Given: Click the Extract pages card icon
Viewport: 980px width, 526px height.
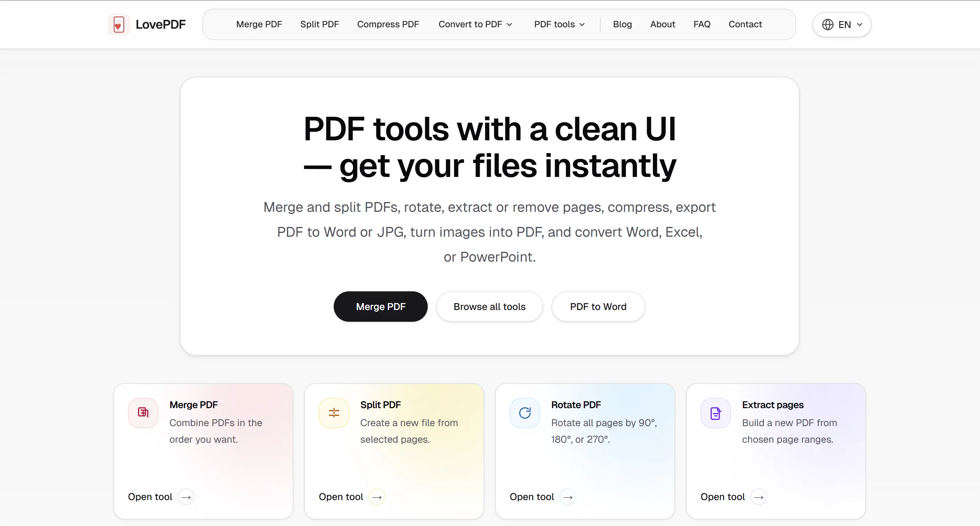Looking at the screenshot, I should [x=715, y=413].
